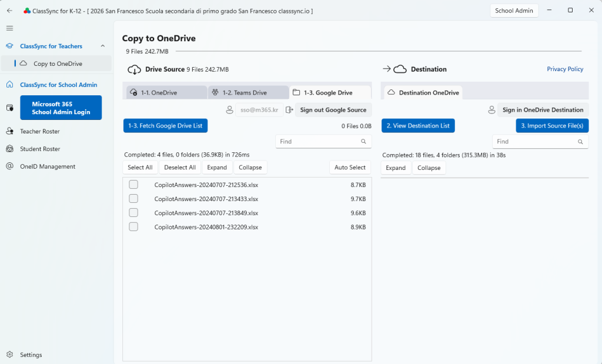Viewport: 602px width, 364px height.
Task: Focus the destination Find input field
Action: 540,142
